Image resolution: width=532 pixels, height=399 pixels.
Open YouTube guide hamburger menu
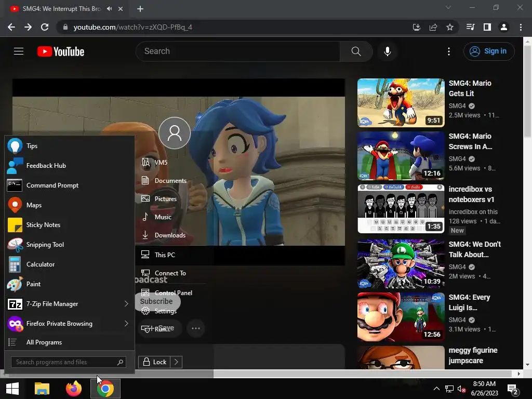pyautogui.click(x=19, y=51)
